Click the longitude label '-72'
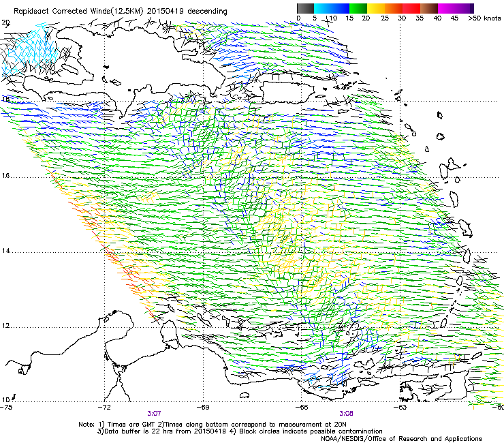Image resolution: width=504 pixels, height=443 pixels. coord(104,407)
